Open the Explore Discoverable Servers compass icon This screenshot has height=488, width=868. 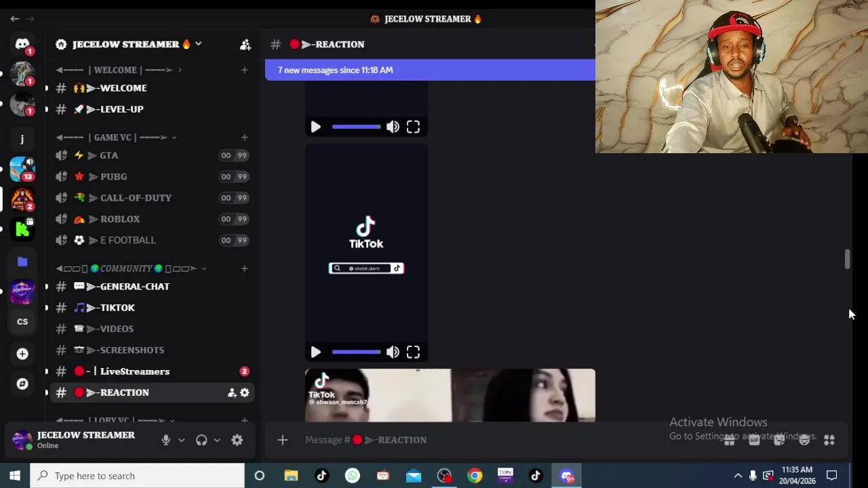pyautogui.click(x=22, y=384)
